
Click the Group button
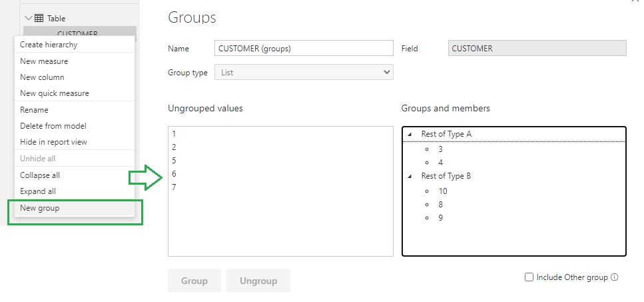click(194, 281)
